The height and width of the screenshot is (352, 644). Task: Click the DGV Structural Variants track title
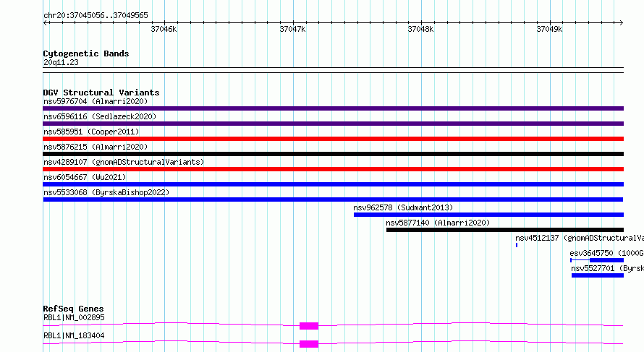coord(101,93)
